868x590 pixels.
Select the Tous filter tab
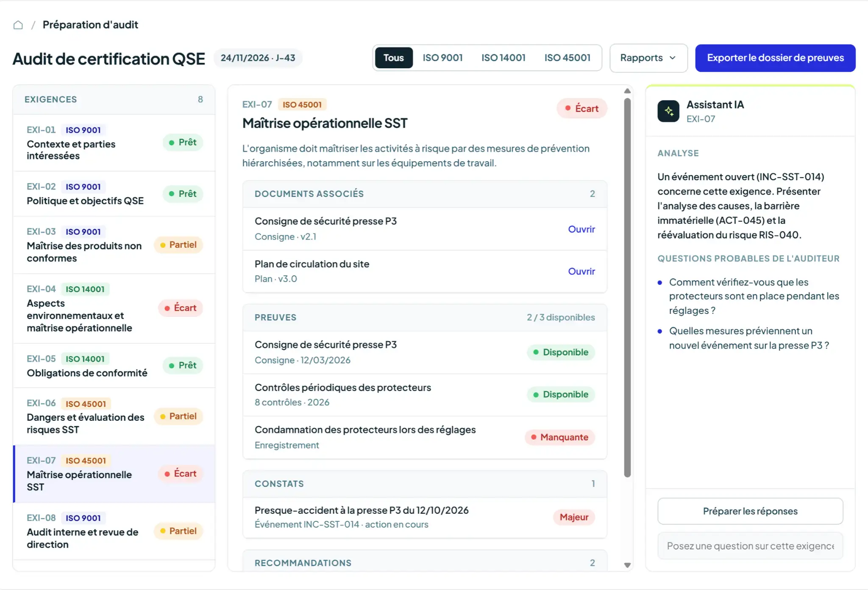coord(393,58)
